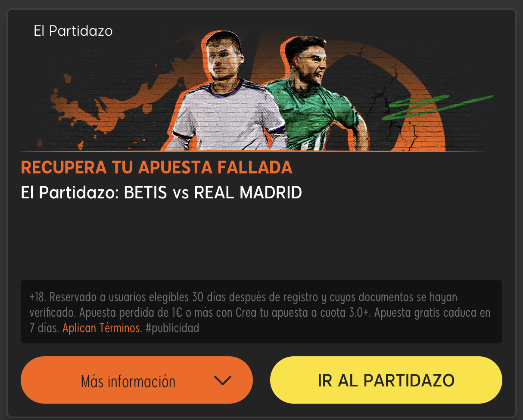Click the word BETIS in subtitle
This screenshot has width=523, height=420.
point(145,193)
